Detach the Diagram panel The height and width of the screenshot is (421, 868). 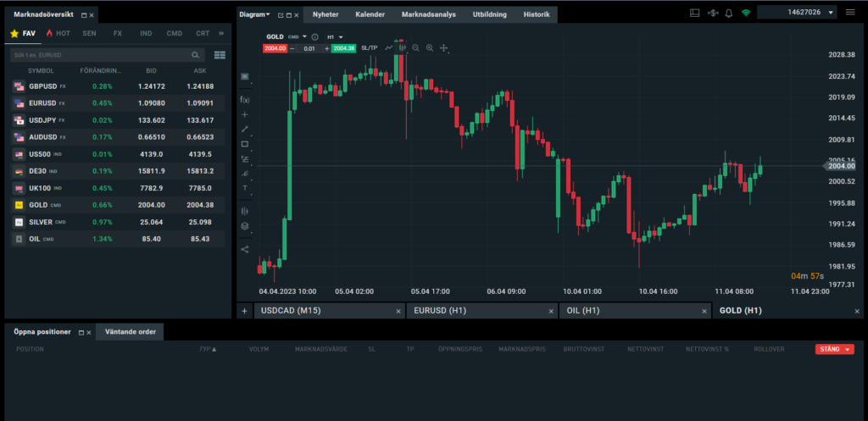pos(281,15)
